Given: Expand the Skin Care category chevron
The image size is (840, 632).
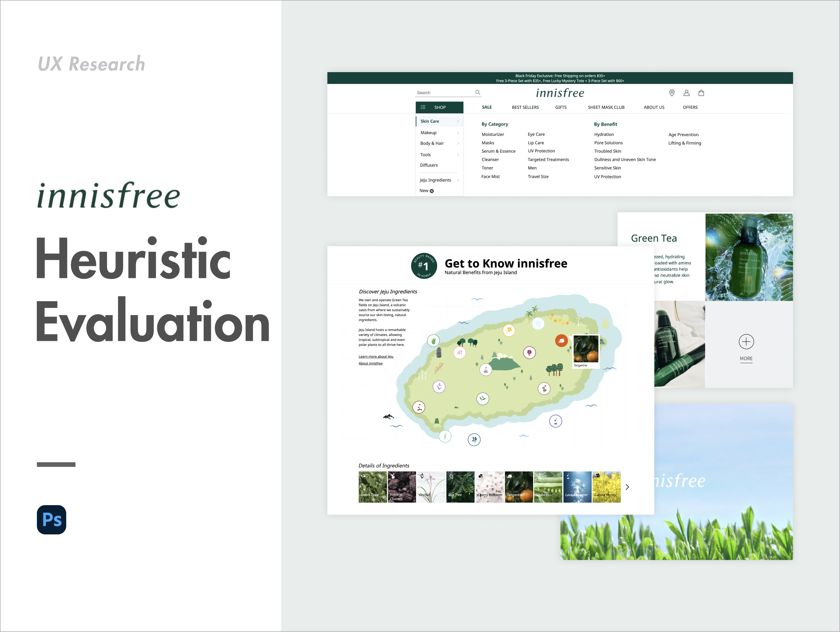Looking at the screenshot, I should tap(458, 121).
